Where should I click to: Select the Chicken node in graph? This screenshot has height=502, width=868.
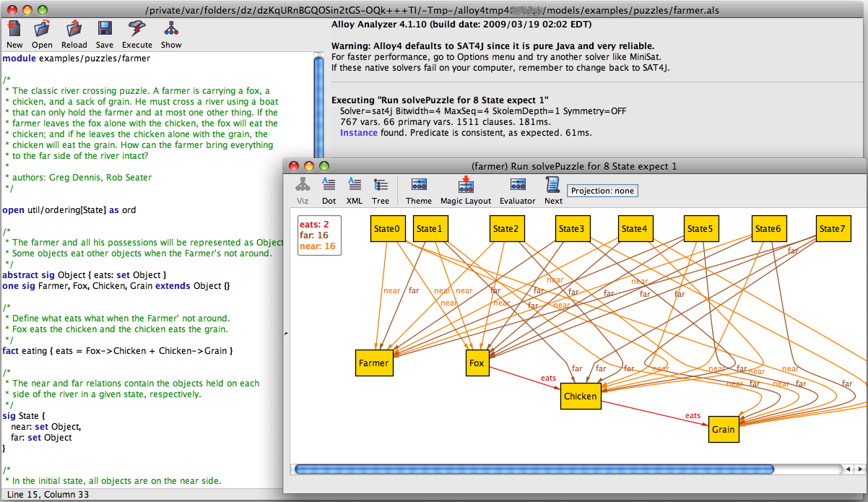[581, 396]
